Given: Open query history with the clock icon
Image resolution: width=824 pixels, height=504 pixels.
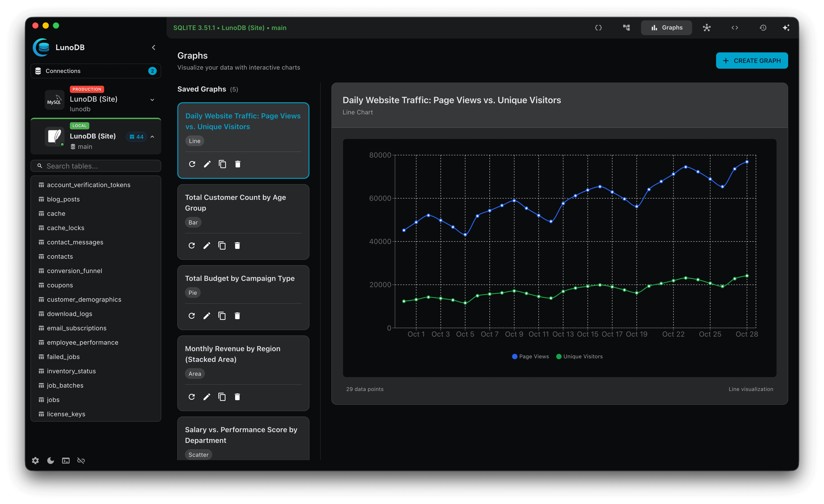Looking at the screenshot, I should 763,27.
